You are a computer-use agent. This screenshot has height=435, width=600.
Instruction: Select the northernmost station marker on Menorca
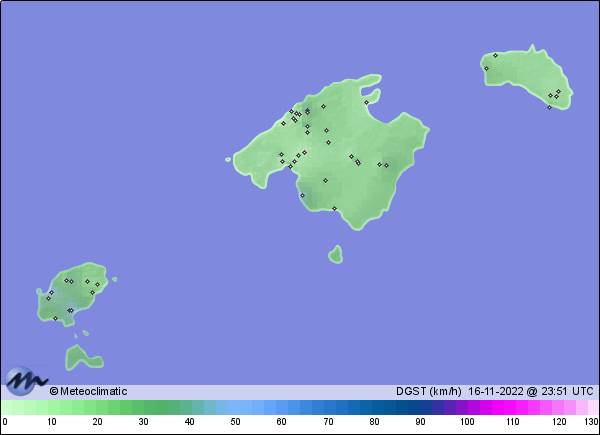coord(495,55)
